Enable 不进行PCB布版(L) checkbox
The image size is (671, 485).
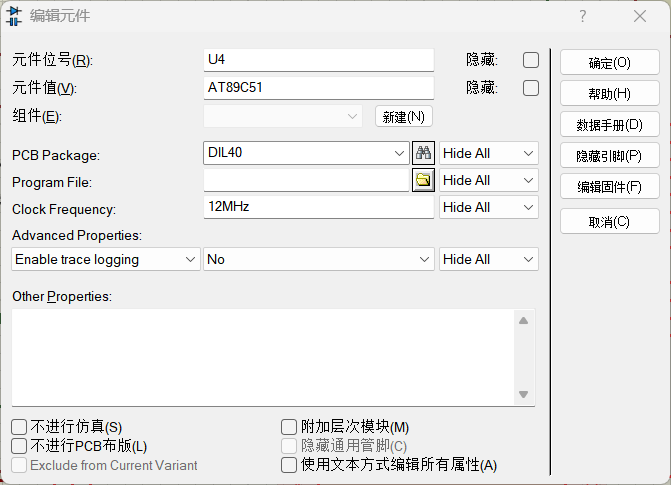[x=19, y=446]
